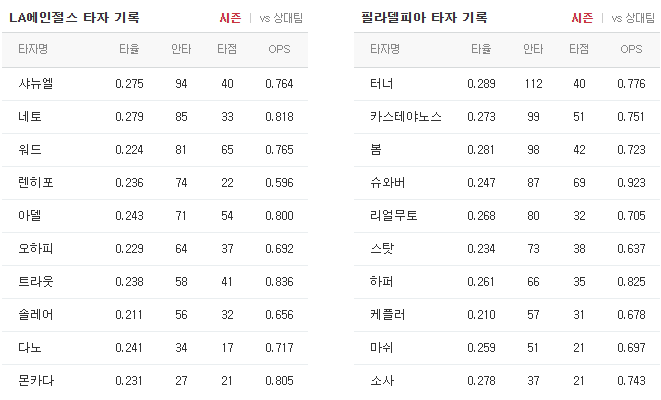Click 타율 column header in LA에인절스 table
Viewport: 661px width, 400px height.
[x=129, y=49]
